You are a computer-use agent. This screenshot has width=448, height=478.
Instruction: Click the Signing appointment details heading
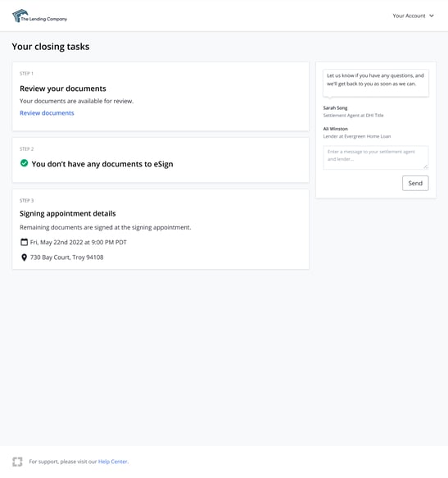pos(68,213)
